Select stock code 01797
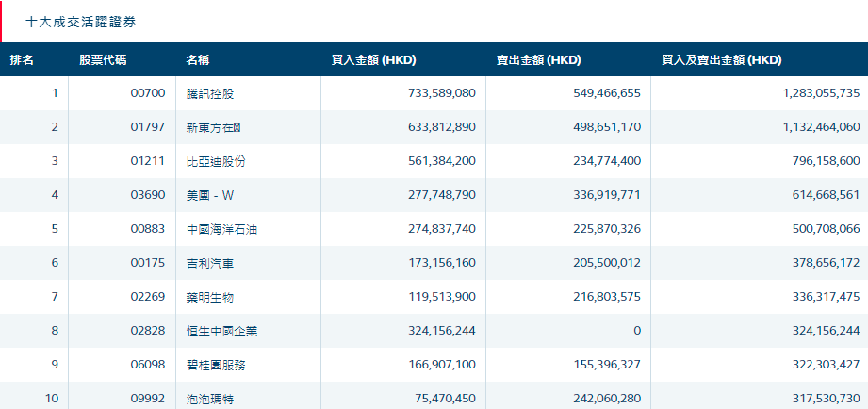Image resolution: width=868 pixels, height=409 pixels. tap(148, 127)
